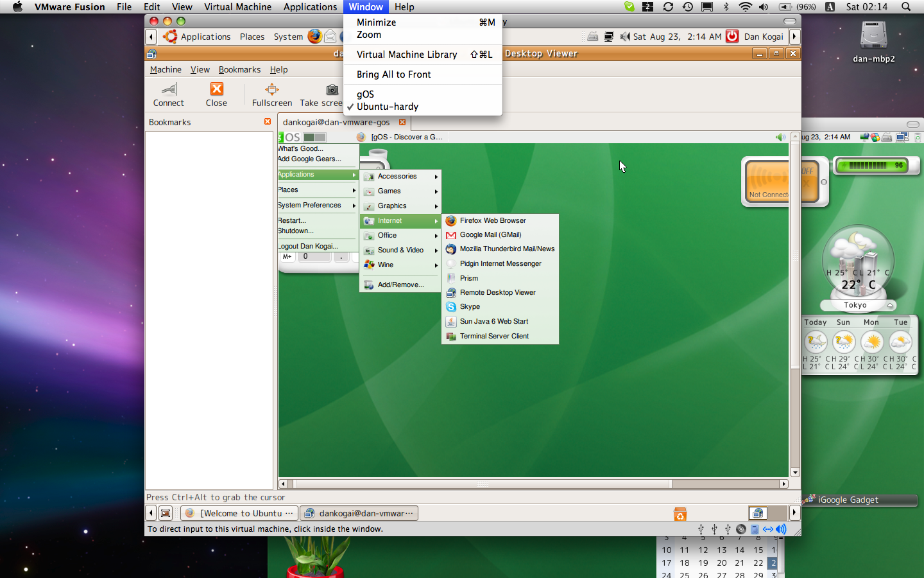Image resolution: width=924 pixels, height=578 pixels.
Task: Click the Take screenshot camera icon
Action: point(332,89)
